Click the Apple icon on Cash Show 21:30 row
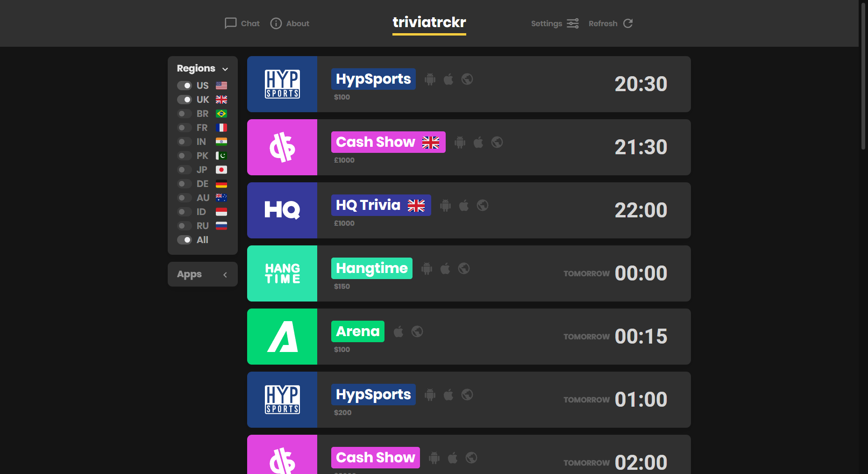Viewport: 868px width, 474px height. (x=478, y=142)
